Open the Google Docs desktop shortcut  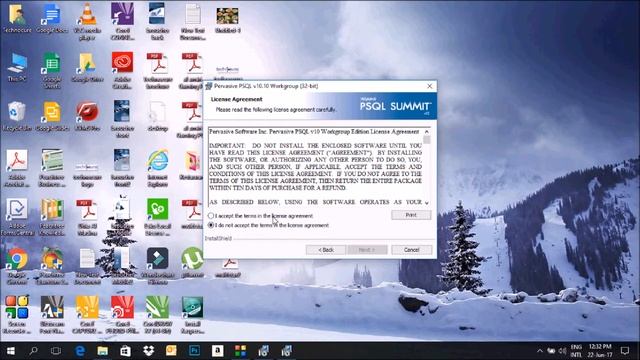coord(52,19)
